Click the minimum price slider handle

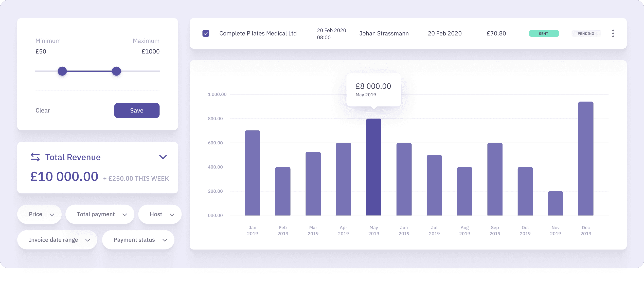pos(62,71)
